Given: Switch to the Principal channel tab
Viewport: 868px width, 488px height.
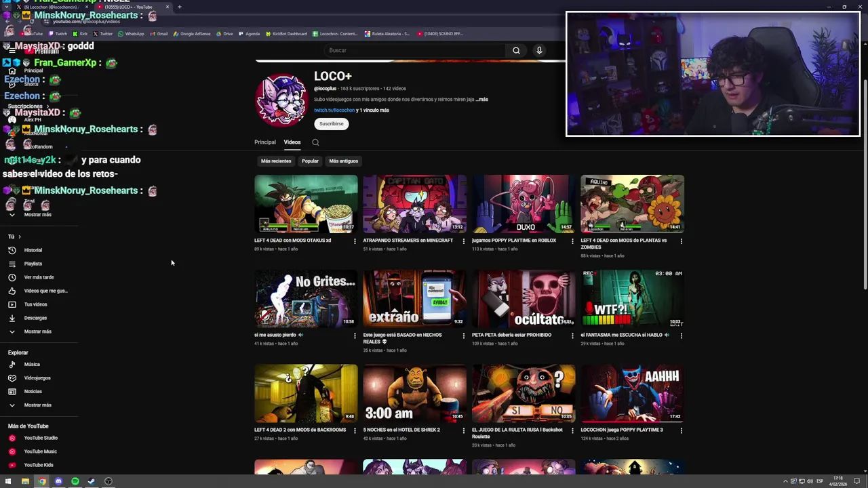Looking at the screenshot, I should click(265, 142).
